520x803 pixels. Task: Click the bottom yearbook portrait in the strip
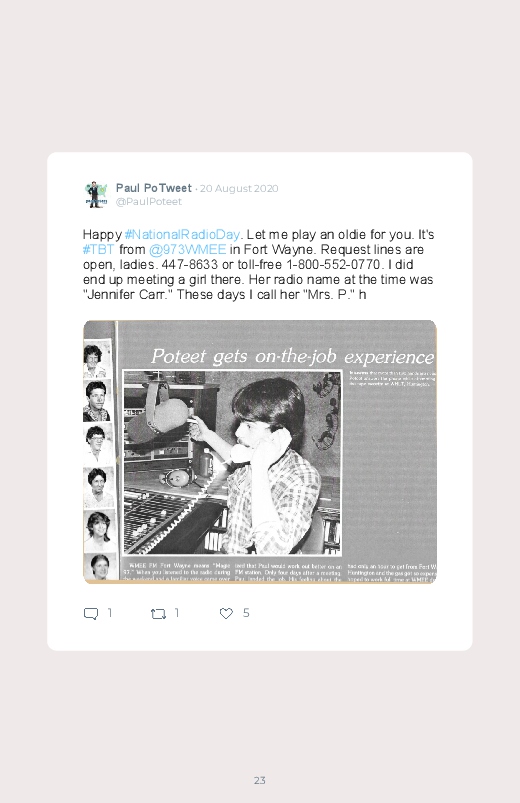tap(99, 566)
